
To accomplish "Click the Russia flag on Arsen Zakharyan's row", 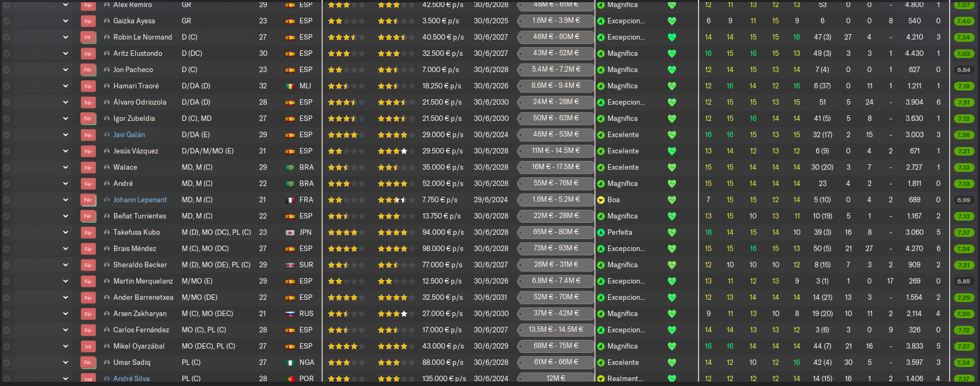I will tap(290, 314).
